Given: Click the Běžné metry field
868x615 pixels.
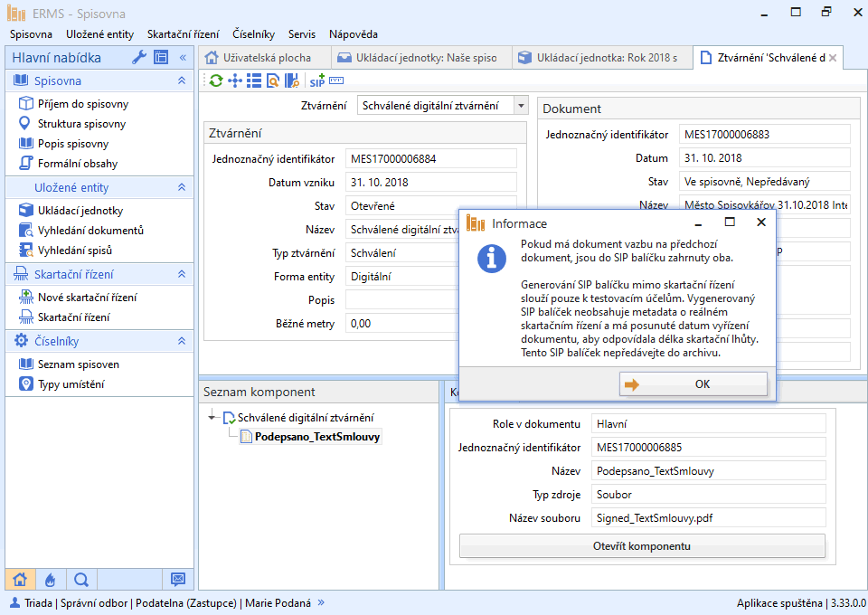Looking at the screenshot, I should 403,324.
